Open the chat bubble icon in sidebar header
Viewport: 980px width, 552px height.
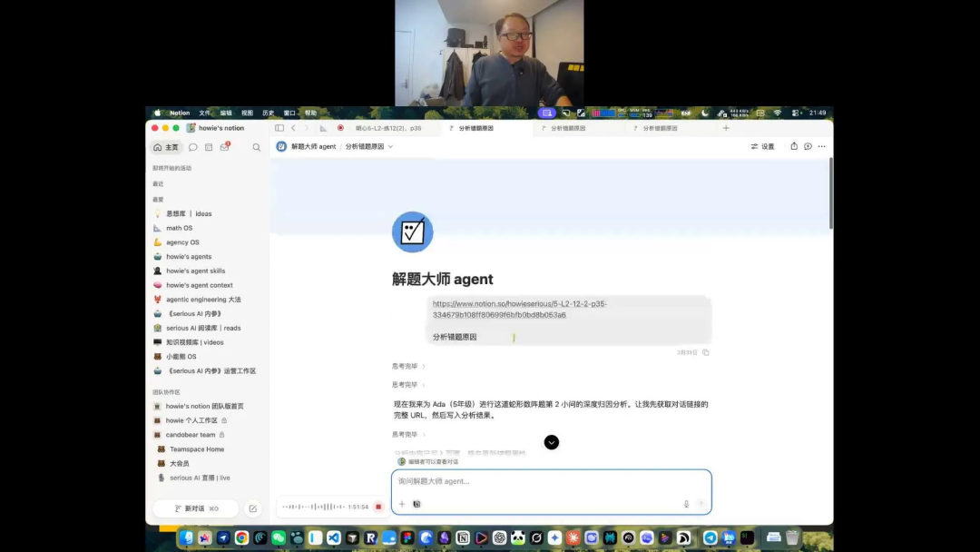point(193,148)
